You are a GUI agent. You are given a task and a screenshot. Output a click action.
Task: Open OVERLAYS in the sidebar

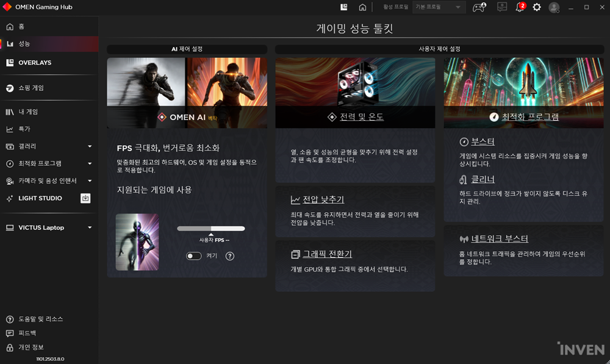pyautogui.click(x=49, y=63)
